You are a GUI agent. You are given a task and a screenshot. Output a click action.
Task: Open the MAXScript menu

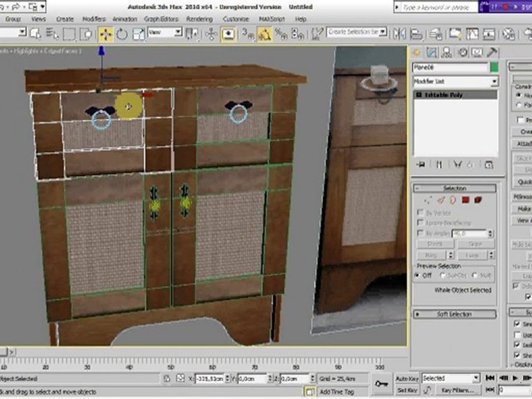[272, 19]
